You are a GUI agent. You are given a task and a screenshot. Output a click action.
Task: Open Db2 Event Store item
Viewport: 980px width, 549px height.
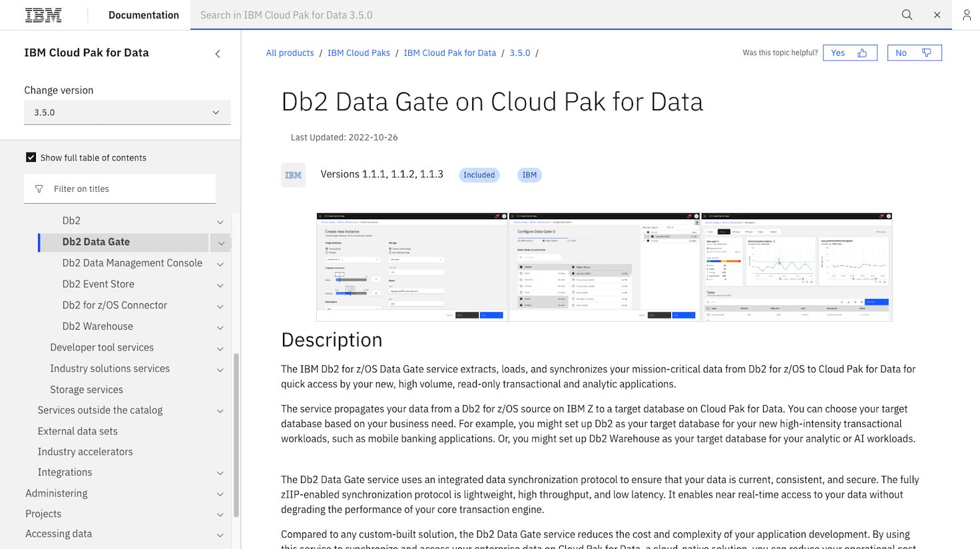[x=99, y=284]
